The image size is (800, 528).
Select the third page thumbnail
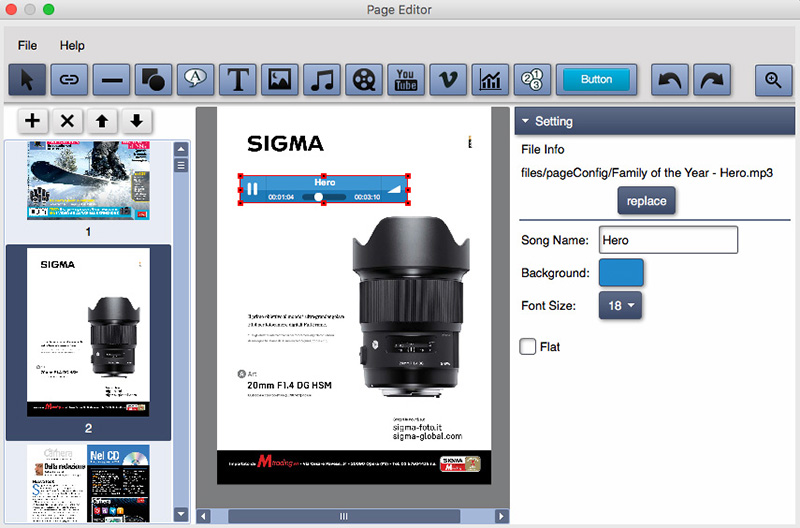click(88, 483)
